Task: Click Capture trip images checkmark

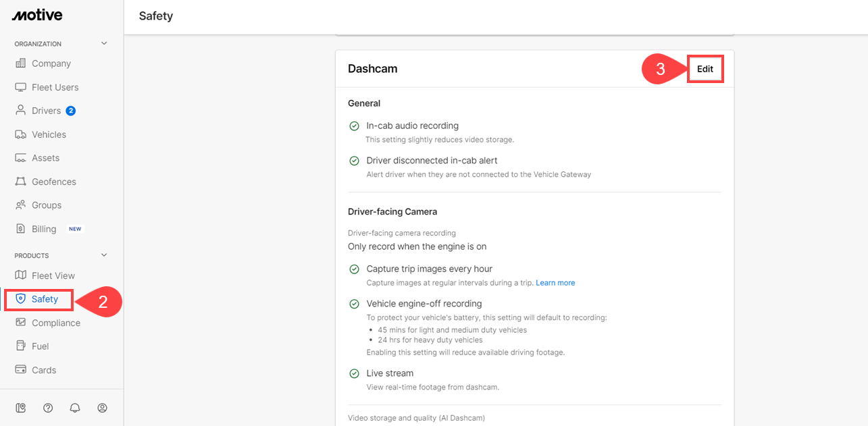Action: 354,269
